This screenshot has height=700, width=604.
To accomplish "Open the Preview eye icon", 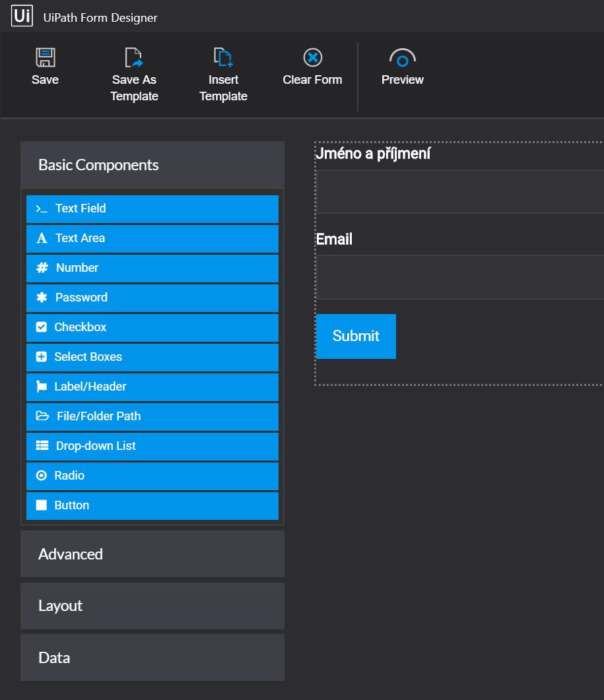I will tap(403, 58).
